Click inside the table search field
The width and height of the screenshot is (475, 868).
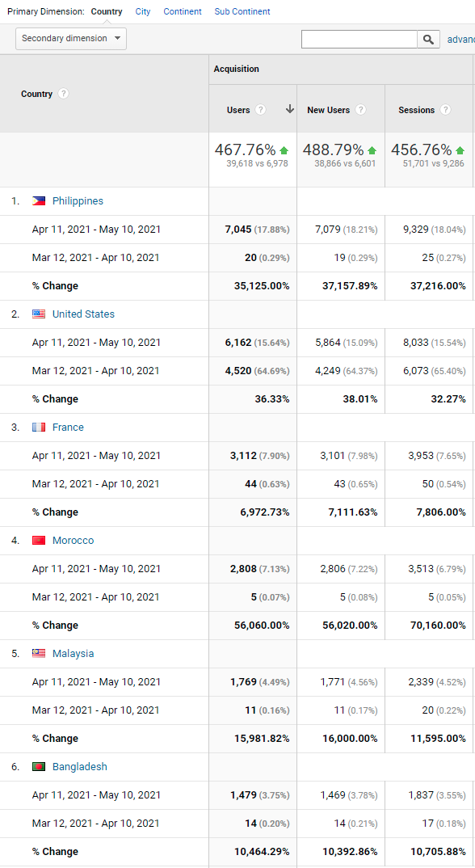359,39
